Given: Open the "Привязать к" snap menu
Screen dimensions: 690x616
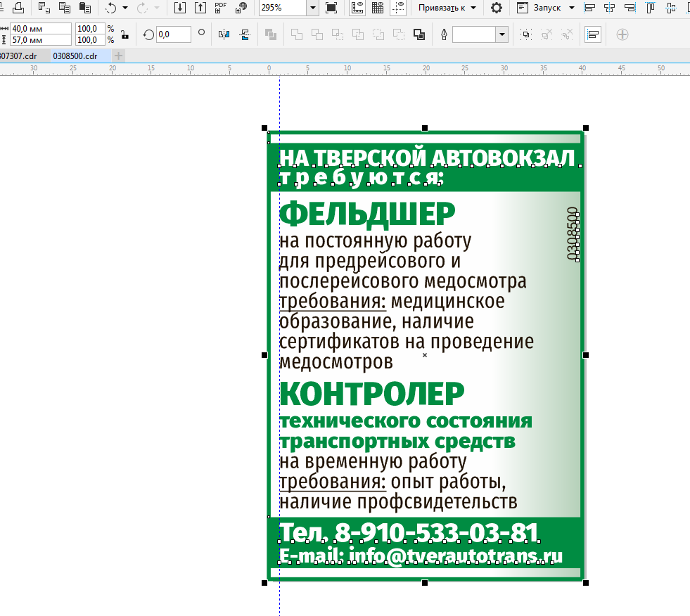Looking at the screenshot, I should click(x=447, y=8).
